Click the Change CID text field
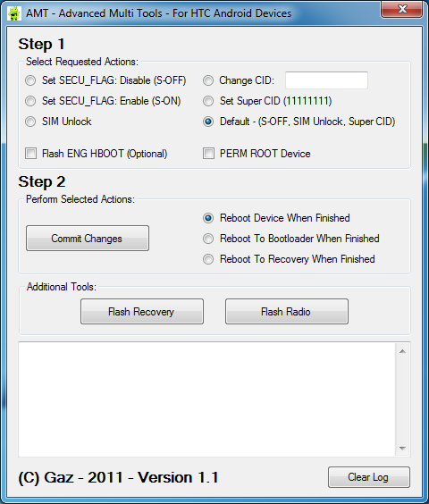This screenshot has height=504, width=429. (326, 80)
